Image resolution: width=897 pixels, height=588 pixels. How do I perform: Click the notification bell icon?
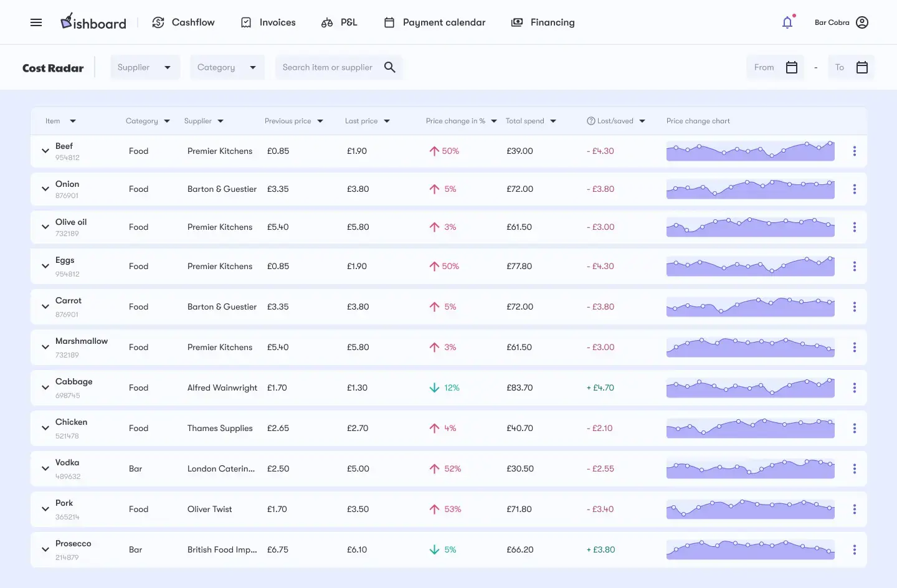[x=787, y=22]
